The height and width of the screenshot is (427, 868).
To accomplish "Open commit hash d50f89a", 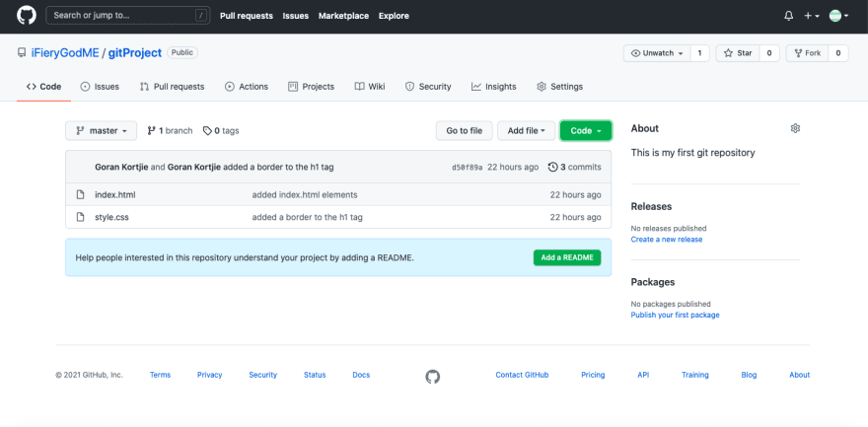I will point(468,167).
